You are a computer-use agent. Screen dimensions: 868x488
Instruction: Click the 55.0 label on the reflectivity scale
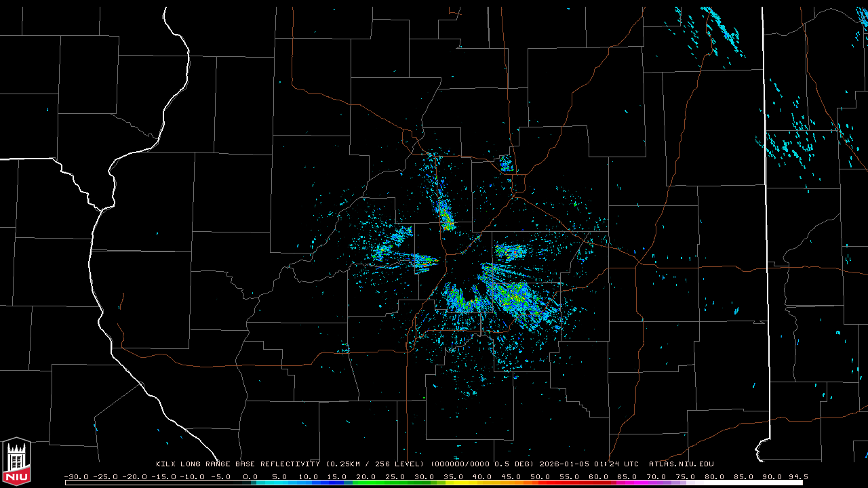[569, 476]
